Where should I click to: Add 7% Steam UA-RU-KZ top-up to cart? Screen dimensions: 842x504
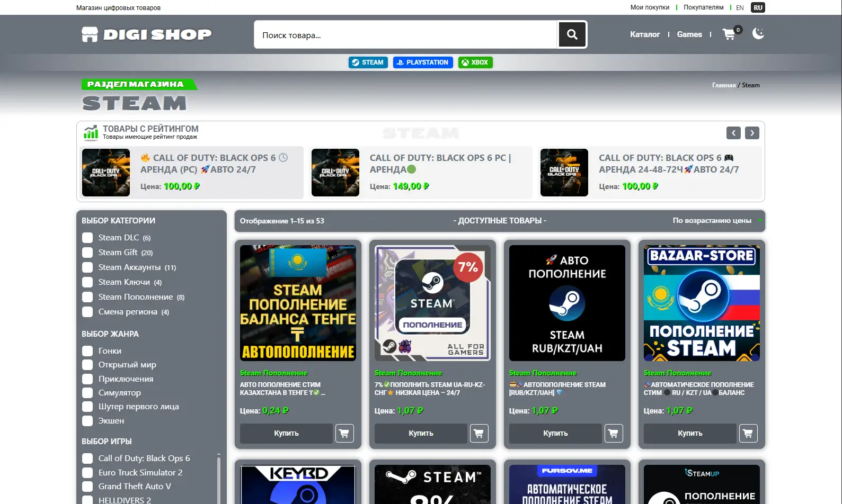click(479, 433)
